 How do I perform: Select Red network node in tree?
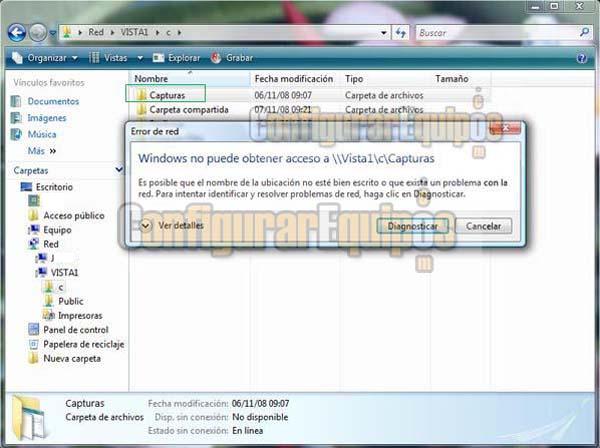click(x=51, y=244)
